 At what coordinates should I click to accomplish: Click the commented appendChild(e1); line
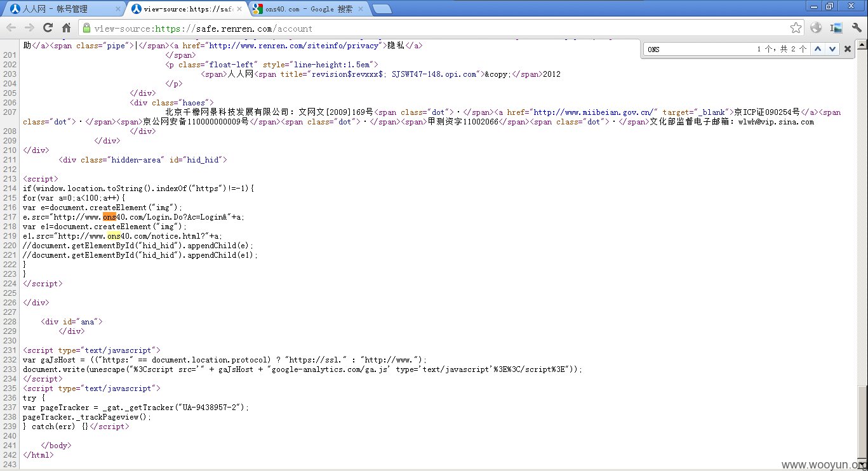(140, 255)
